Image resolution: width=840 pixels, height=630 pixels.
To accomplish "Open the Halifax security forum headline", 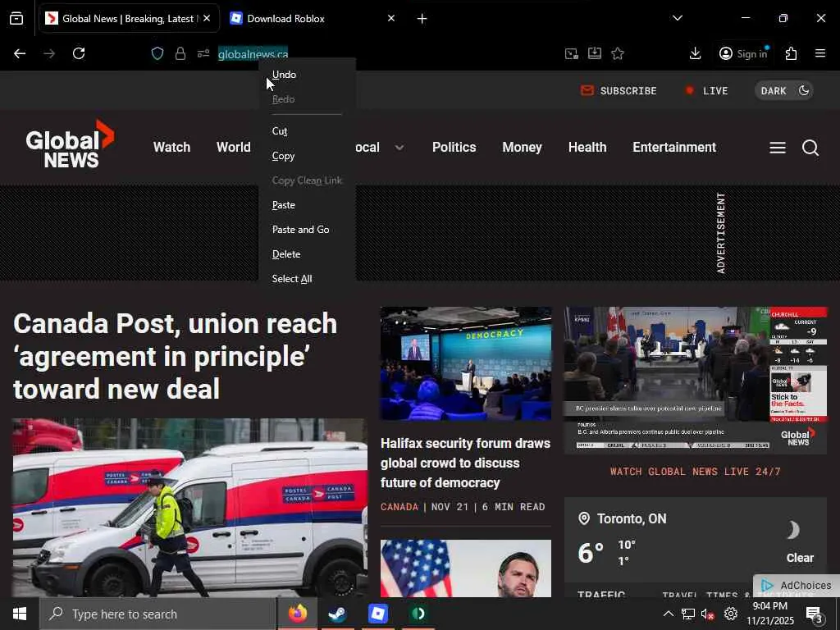I will click(466, 463).
